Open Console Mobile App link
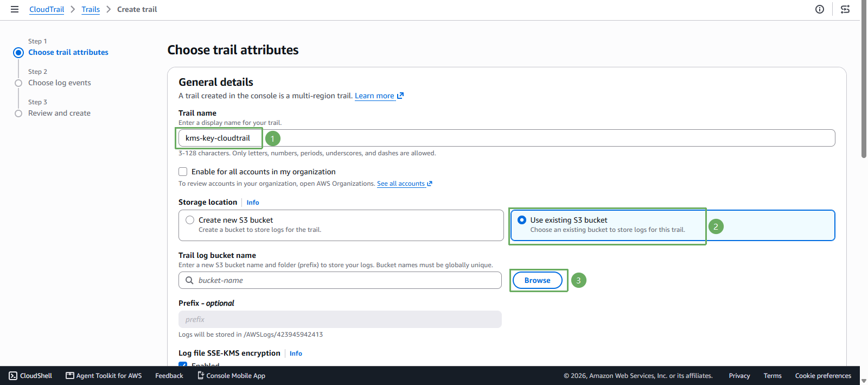Image resolution: width=868 pixels, height=385 pixels. point(231,376)
